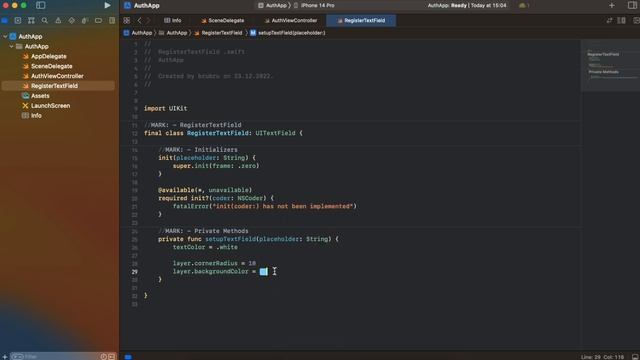The width and height of the screenshot is (640, 360).
Task: Open the AuthApp scheme selector
Action: tap(272, 5)
